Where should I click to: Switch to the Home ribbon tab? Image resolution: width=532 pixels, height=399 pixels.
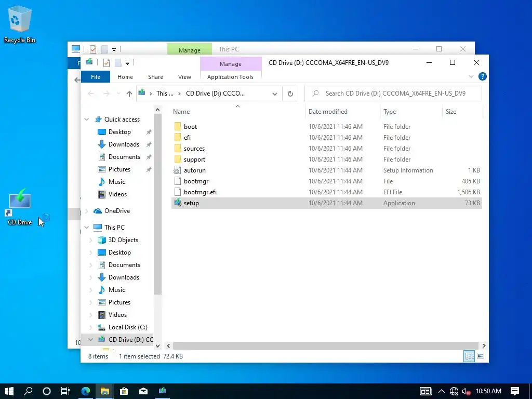[125, 77]
